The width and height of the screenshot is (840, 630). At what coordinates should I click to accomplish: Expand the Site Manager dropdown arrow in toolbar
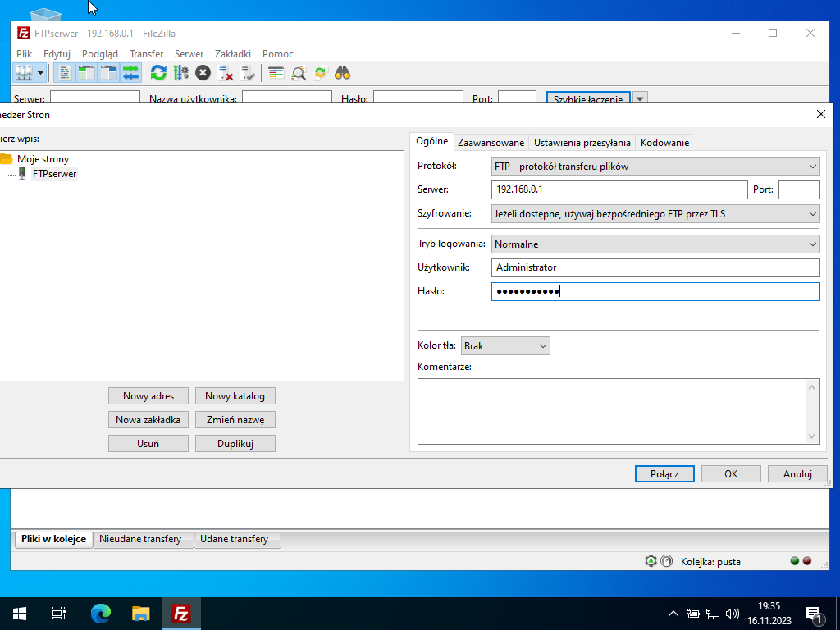coord(40,73)
